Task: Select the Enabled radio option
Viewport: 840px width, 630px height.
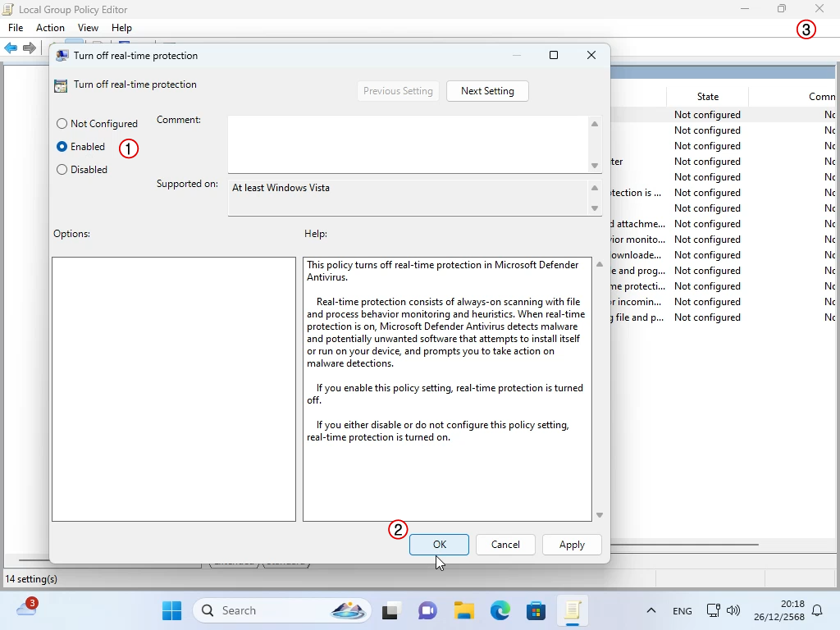Action: click(62, 147)
